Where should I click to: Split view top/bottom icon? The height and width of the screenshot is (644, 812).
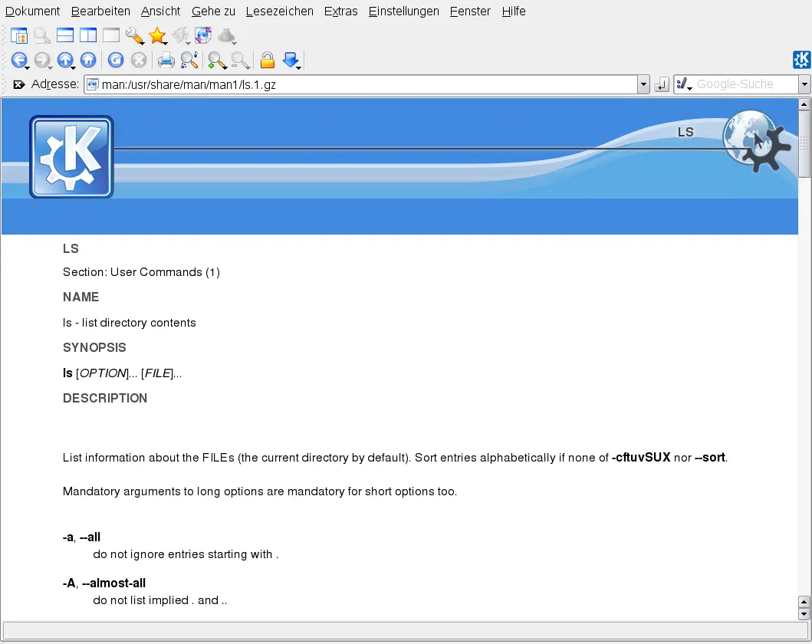tap(65, 35)
